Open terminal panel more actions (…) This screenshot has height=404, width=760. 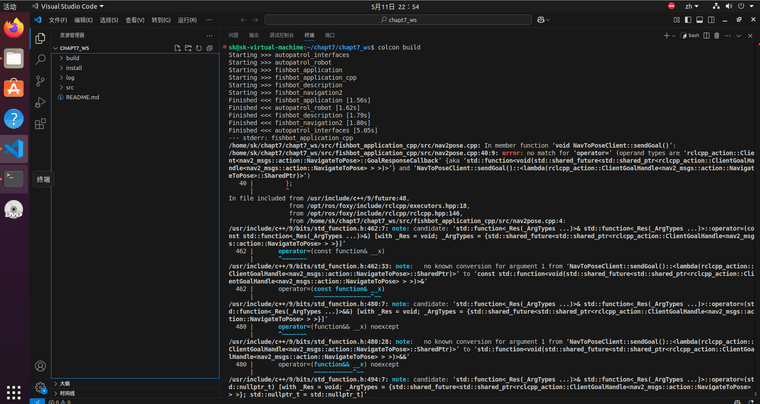click(x=728, y=35)
